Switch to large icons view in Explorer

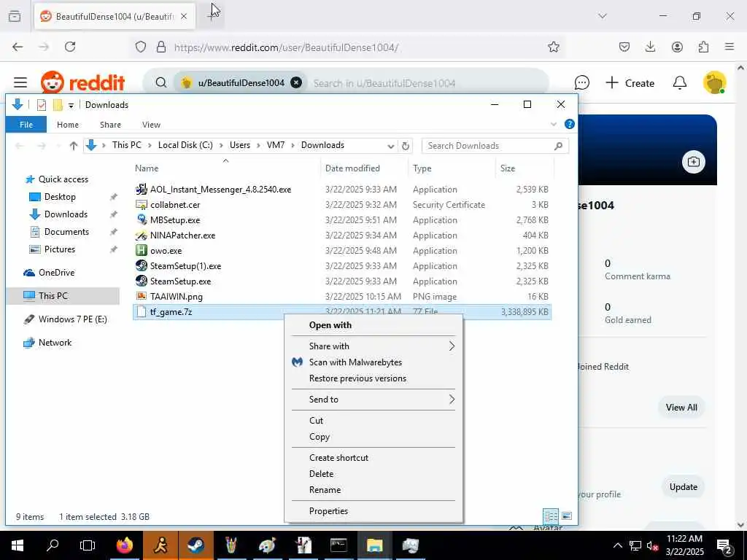coord(567,516)
